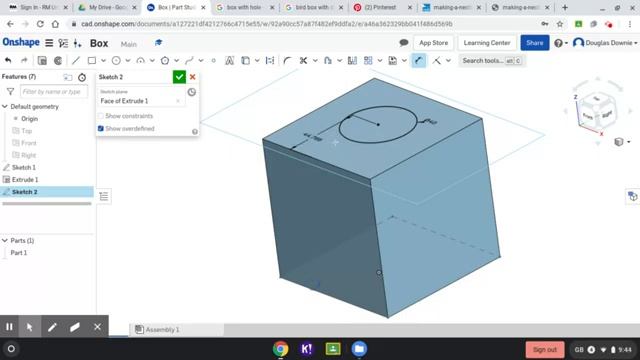Enable Show constraints checkbox
The image size is (640, 360).
[x=100, y=116]
